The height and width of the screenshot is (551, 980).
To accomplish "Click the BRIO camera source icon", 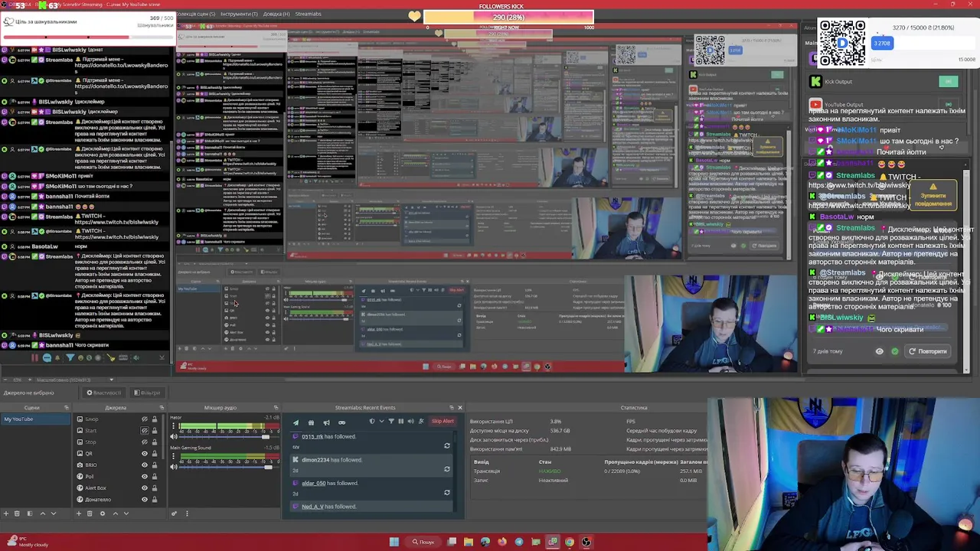I will click(80, 465).
